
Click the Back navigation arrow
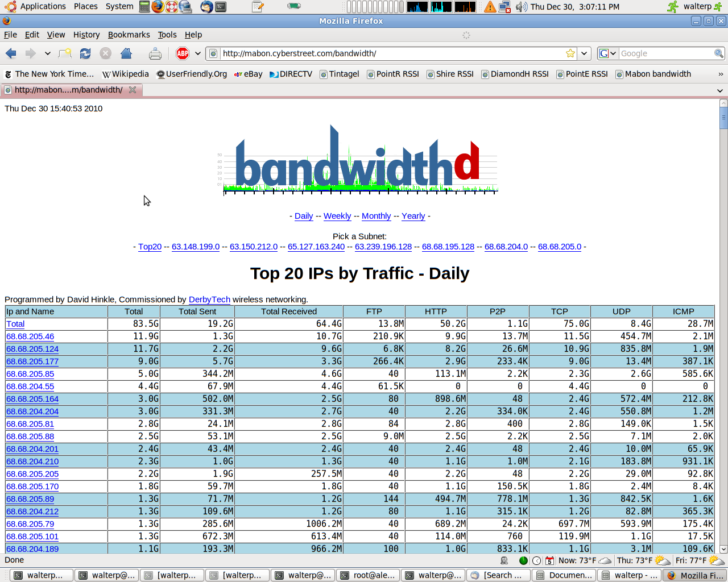11,53
